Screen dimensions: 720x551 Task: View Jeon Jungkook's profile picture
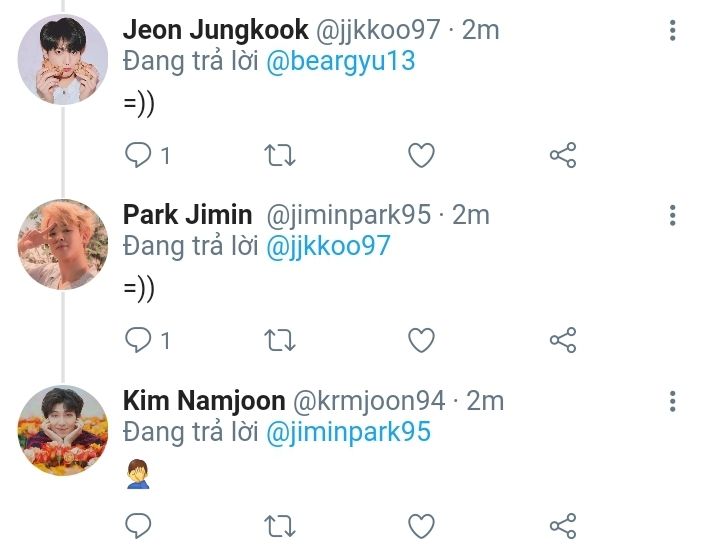click(62, 59)
